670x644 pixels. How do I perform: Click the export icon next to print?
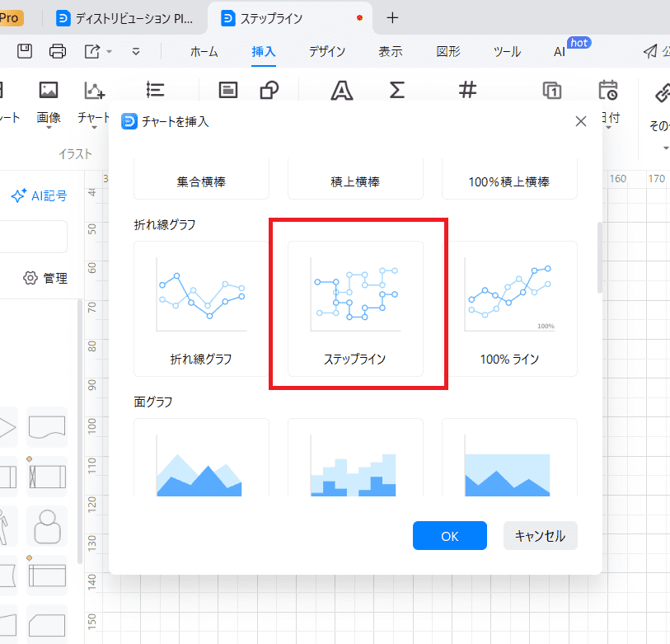[x=91, y=51]
